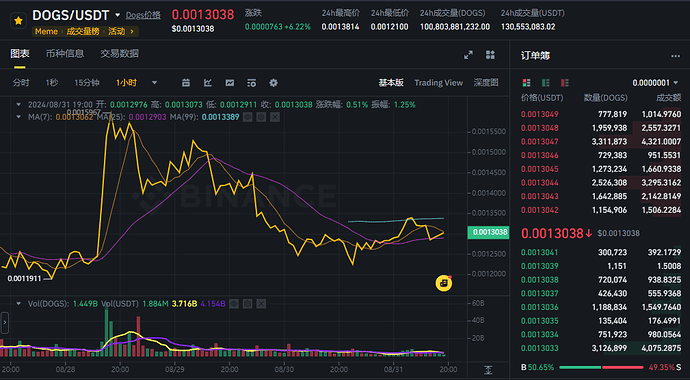
Task: Select the 15分钟 interval button
Action: coord(87,83)
